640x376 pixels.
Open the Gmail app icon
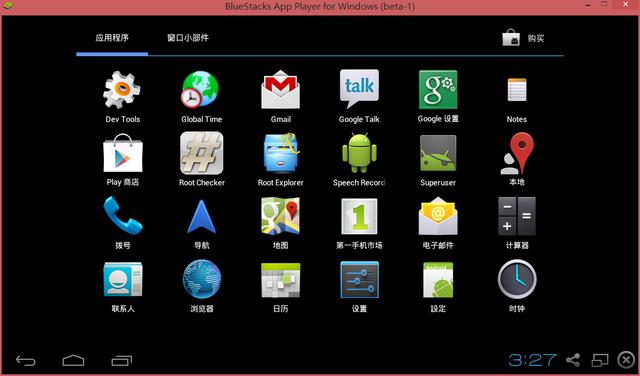280,89
